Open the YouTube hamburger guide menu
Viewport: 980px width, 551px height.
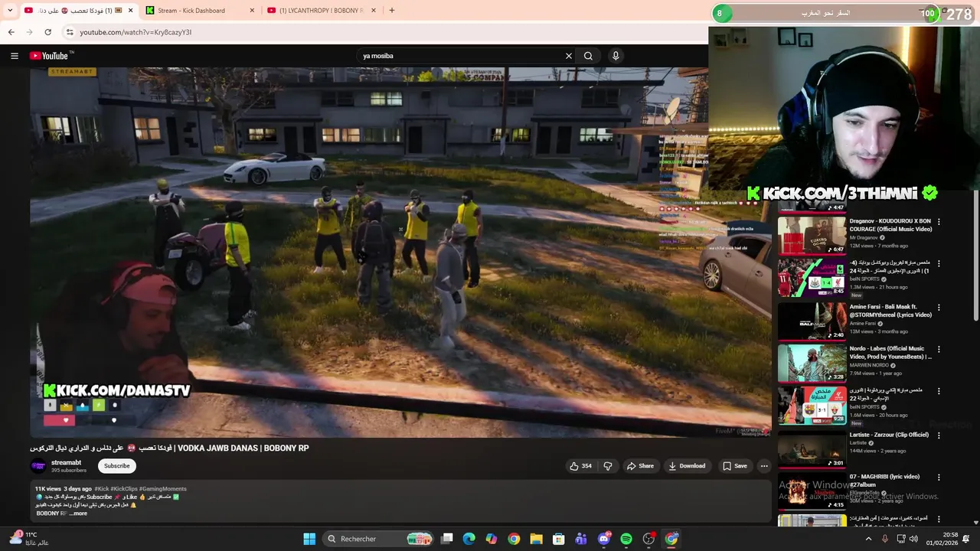[x=14, y=56]
